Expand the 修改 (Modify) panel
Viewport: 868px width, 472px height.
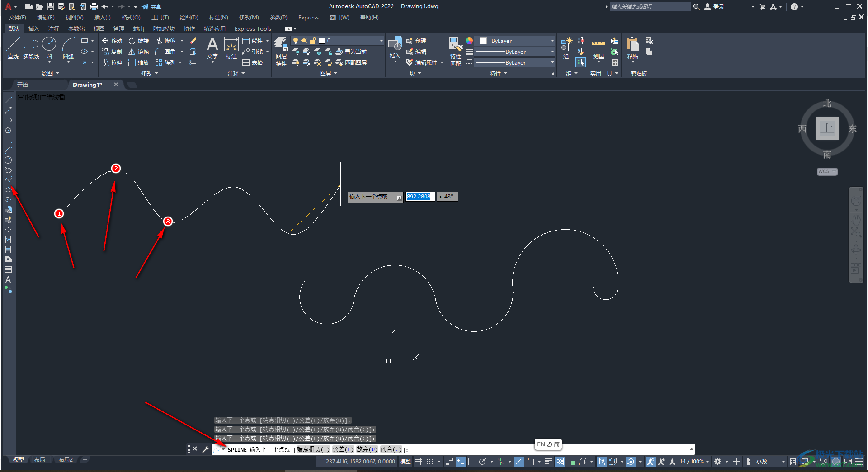(x=149, y=73)
